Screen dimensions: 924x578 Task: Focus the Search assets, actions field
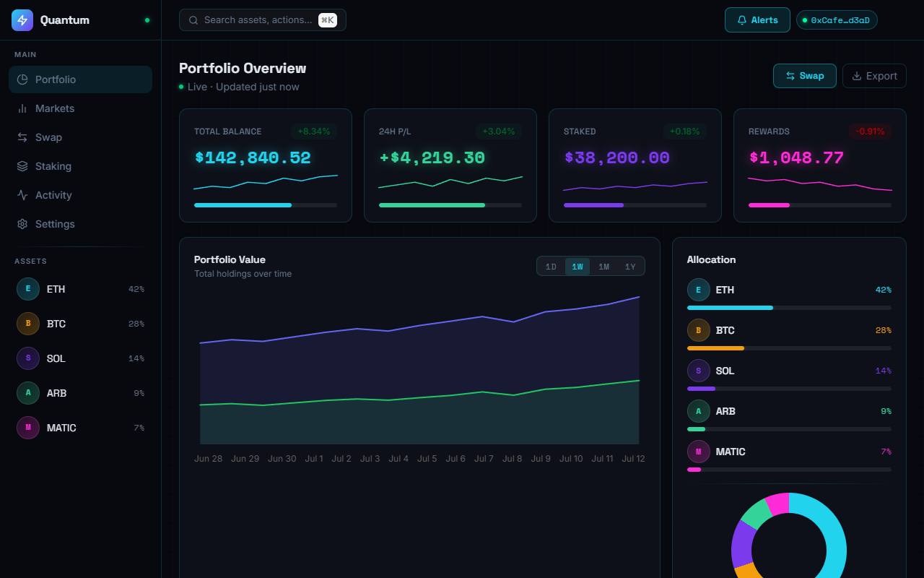(x=263, y=20)
